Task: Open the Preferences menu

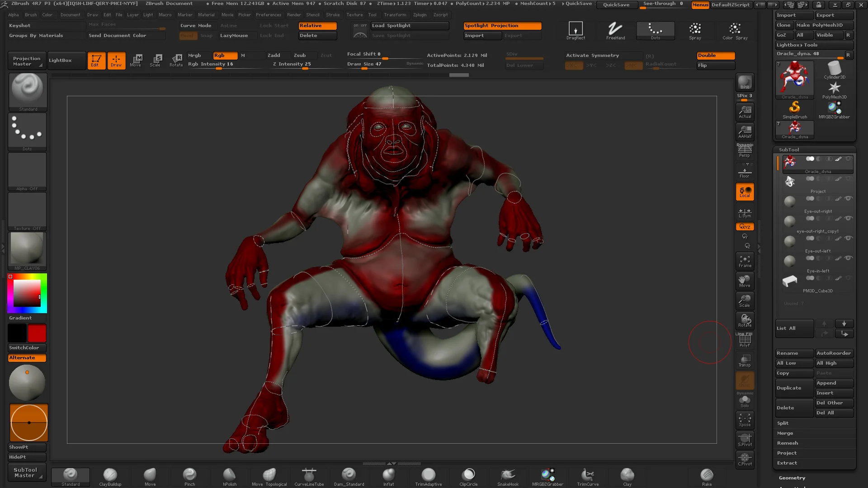Action: click(x=268, y=15)
